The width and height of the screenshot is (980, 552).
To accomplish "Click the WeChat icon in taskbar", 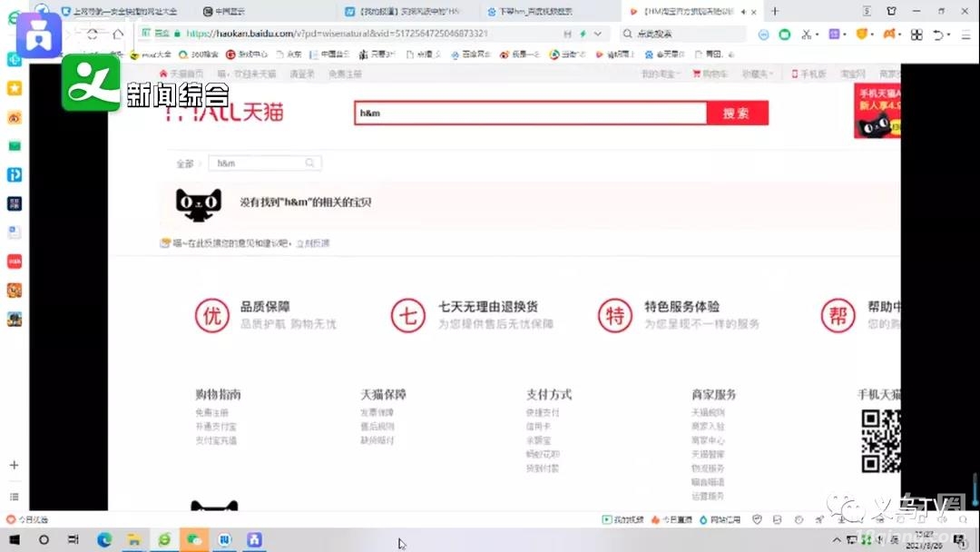I will coord(193,540).
